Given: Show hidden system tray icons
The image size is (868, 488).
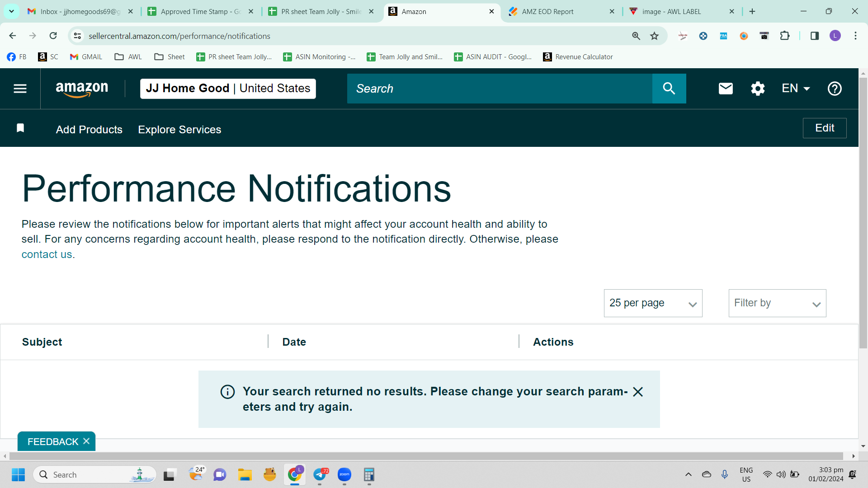Looking at the screenshot, I should coord(689,474).
